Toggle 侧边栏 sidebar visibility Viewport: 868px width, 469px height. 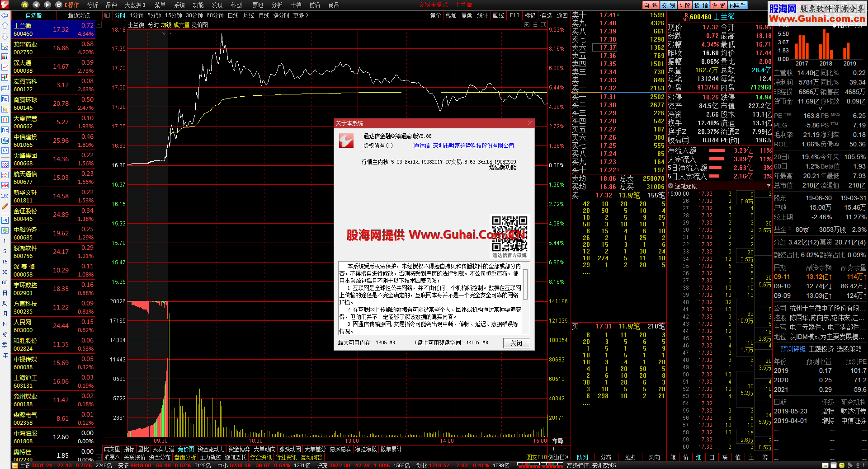558,457
